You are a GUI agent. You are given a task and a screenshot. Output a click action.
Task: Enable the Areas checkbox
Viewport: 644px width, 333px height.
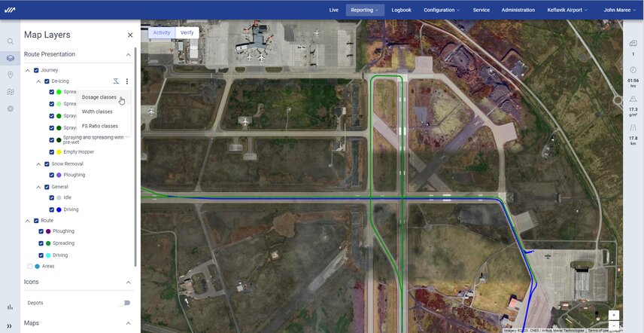click(x=30, y=266)
